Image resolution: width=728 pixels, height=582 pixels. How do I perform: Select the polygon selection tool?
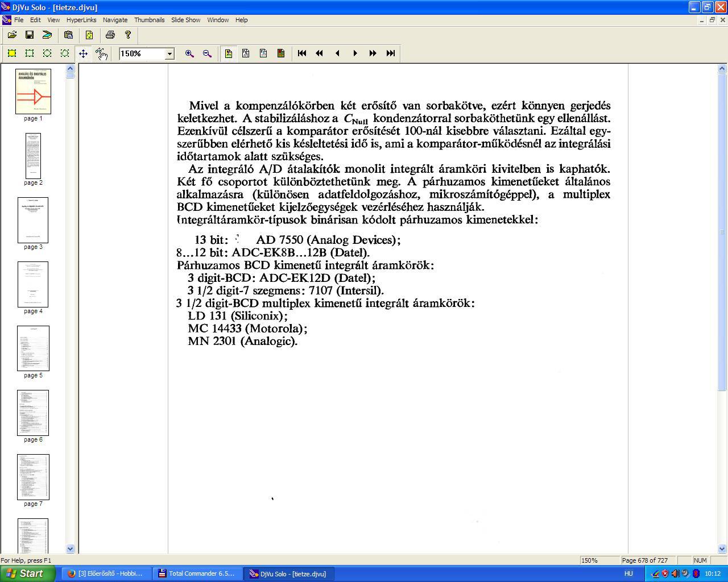click(x=65, y=53)
